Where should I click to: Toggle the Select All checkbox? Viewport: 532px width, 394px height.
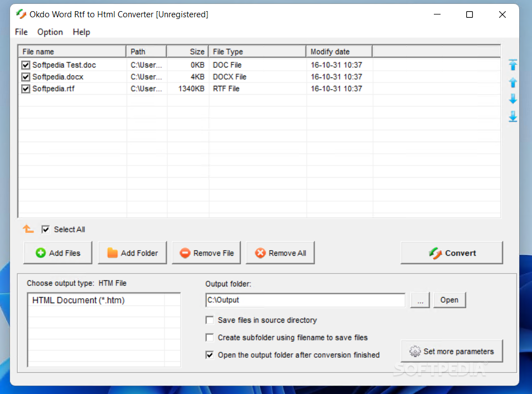46,229
